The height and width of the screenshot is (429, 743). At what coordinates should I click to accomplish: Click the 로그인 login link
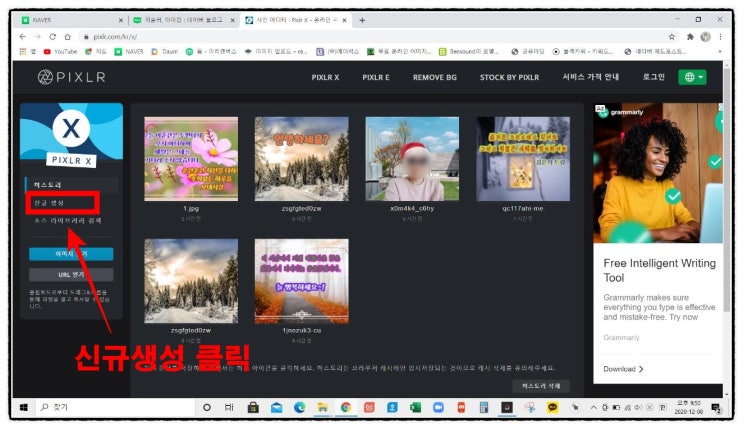coord(653,77)
